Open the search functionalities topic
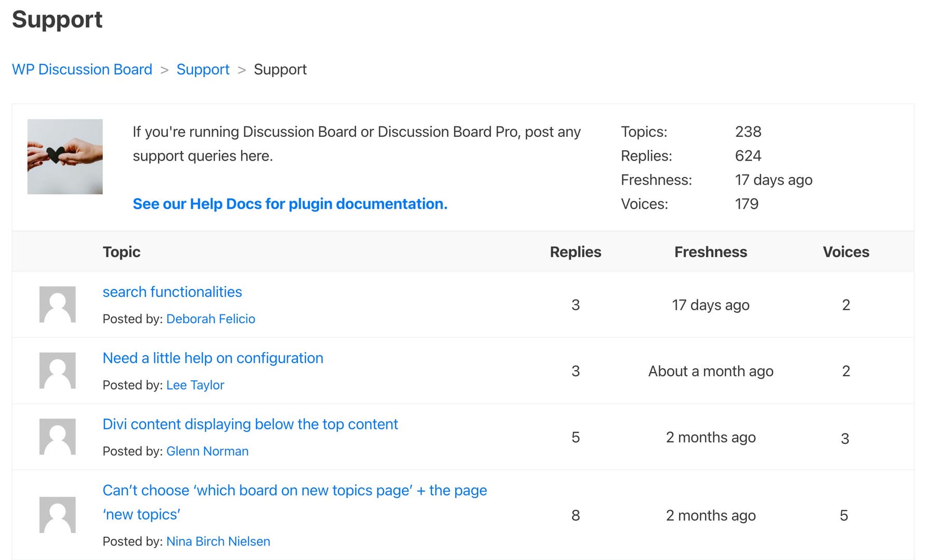Image resolution: width=933 pixels, height=560 pixels. [172, 292]
